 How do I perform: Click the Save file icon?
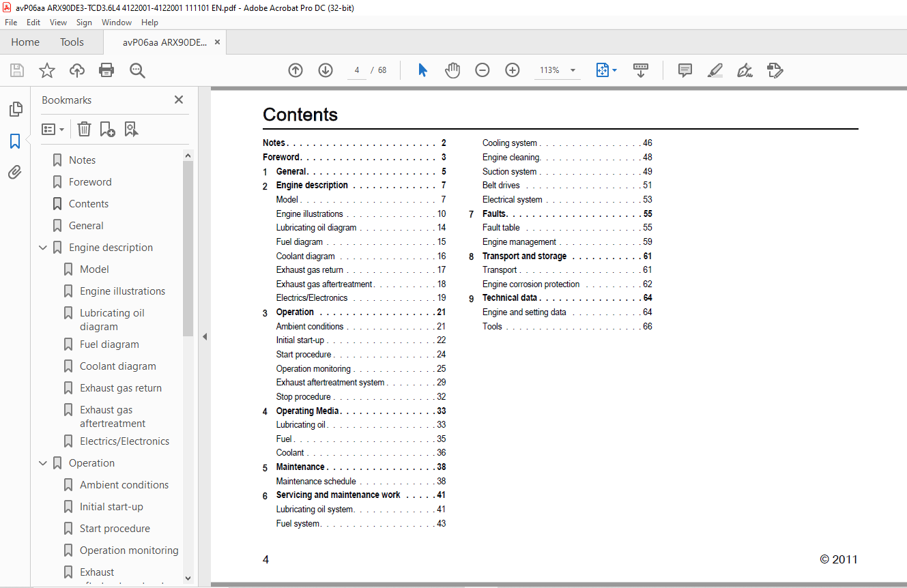pos(17,70)
